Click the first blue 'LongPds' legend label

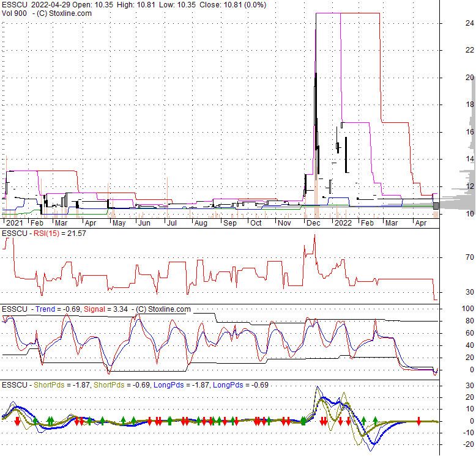[168, 385]
